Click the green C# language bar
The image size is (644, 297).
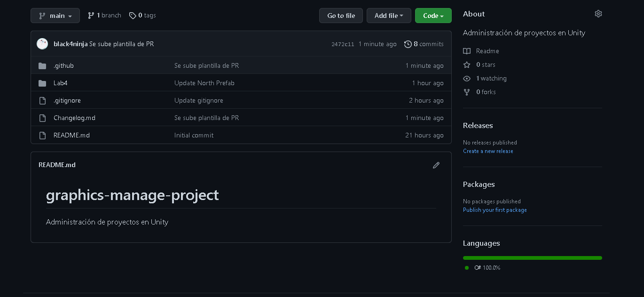(x=532, y=258)
